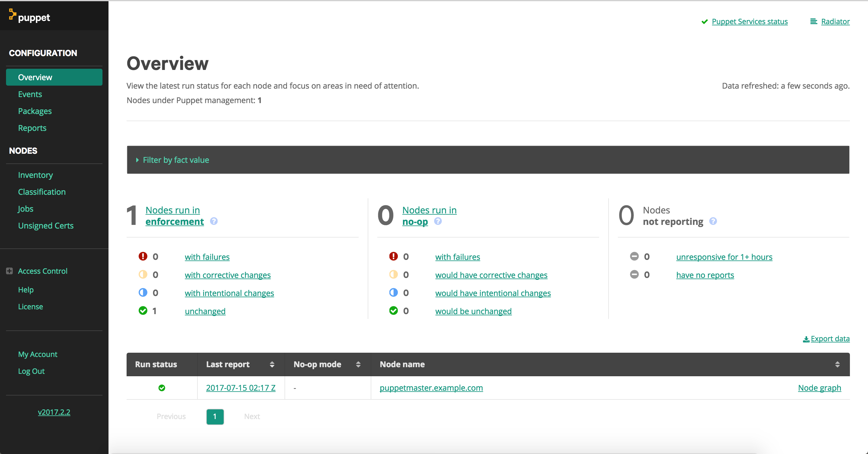Click the not reporting help icon
Viewport: 868px width, 454px height.
coord(713,221)
